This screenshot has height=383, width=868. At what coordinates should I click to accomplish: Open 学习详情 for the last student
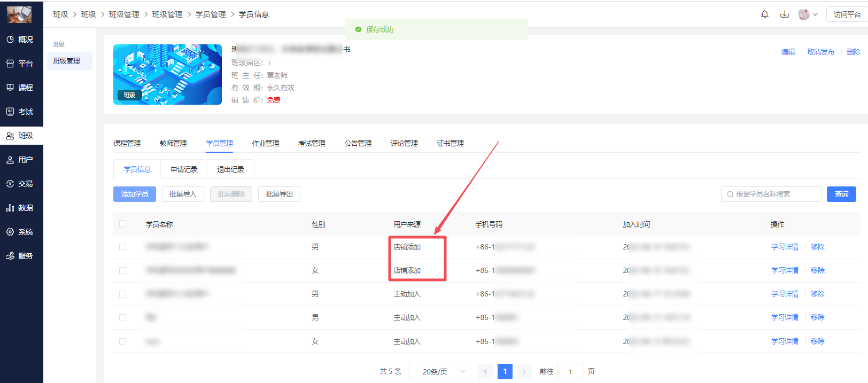pos(785,341)
